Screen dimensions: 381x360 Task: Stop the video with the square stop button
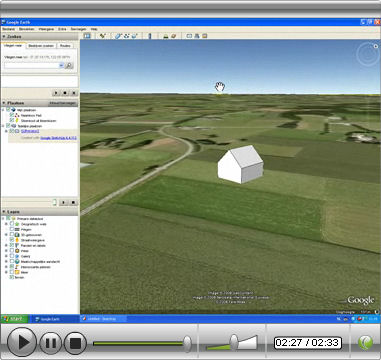coord(75,343)
